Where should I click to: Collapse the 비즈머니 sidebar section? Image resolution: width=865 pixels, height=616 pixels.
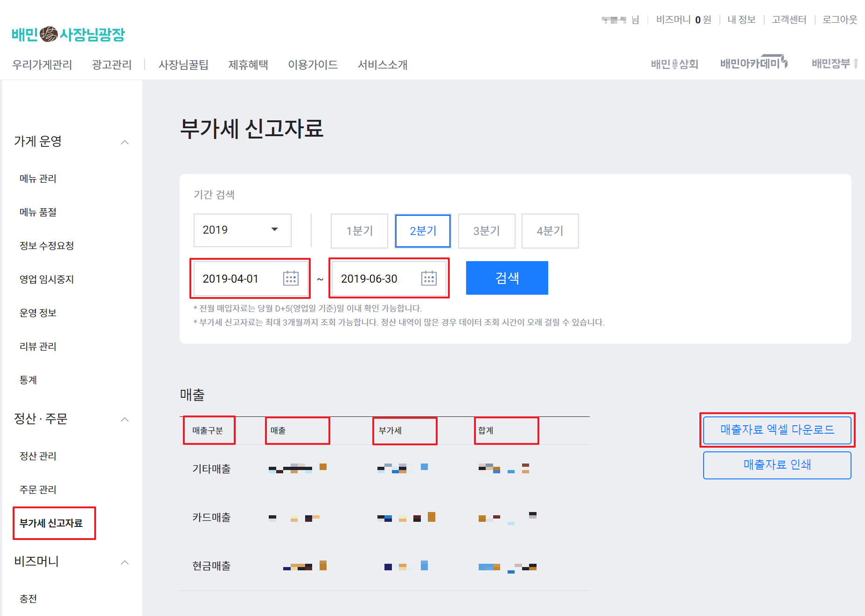[x=125, y=562]
